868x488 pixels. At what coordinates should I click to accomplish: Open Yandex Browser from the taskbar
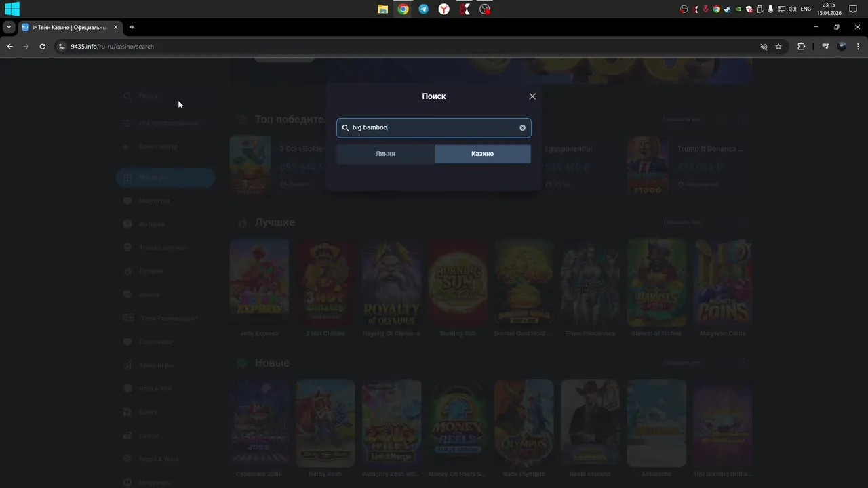coord(443,9)
